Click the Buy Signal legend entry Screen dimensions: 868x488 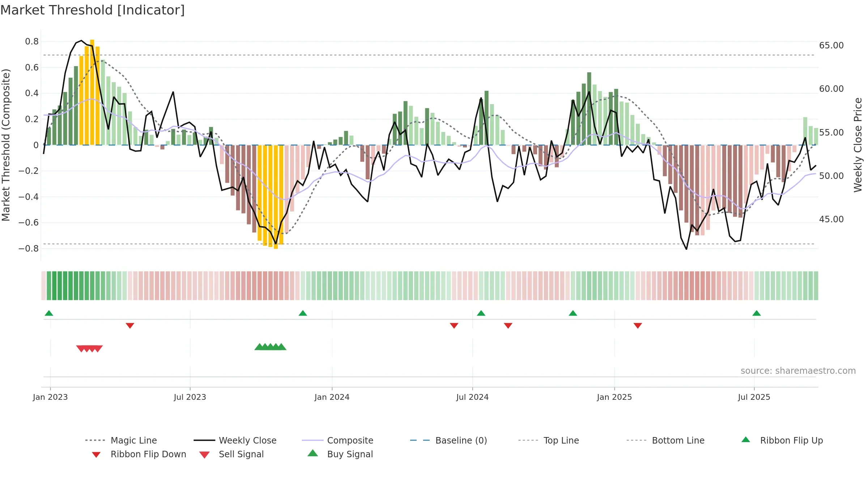pos(340,454)
